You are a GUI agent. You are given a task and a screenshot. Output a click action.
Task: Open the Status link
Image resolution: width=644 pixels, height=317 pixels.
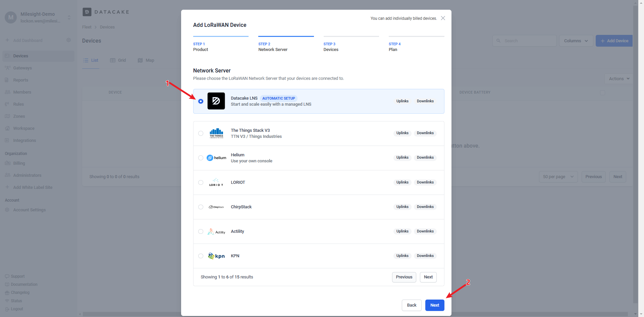click(13, 301)
